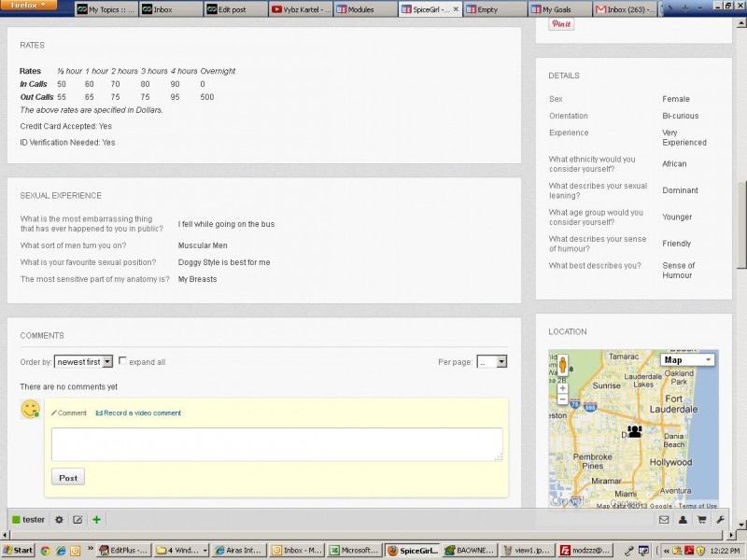Click the gear settings icon in bottom bar
747x560 pixels.
point(59,520)
